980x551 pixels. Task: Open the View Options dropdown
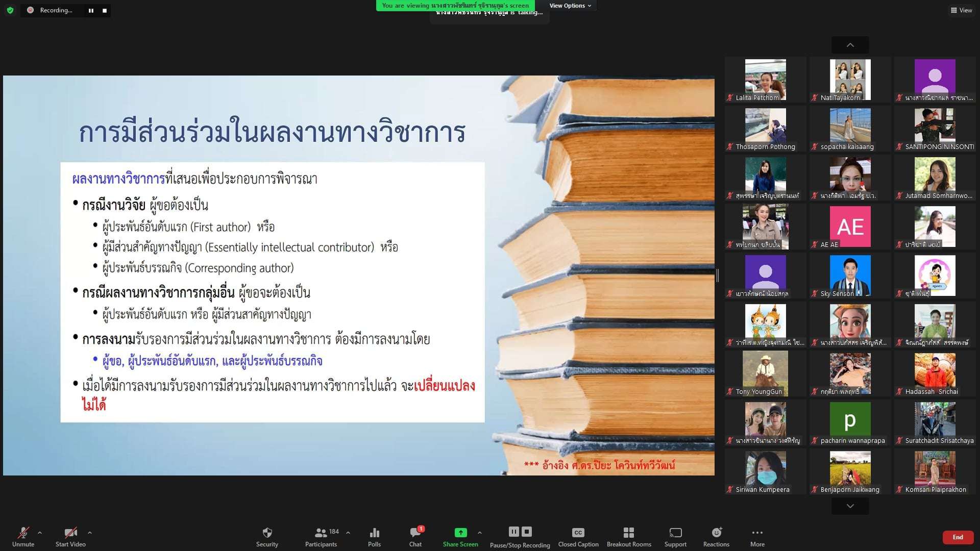coord(570,6)
